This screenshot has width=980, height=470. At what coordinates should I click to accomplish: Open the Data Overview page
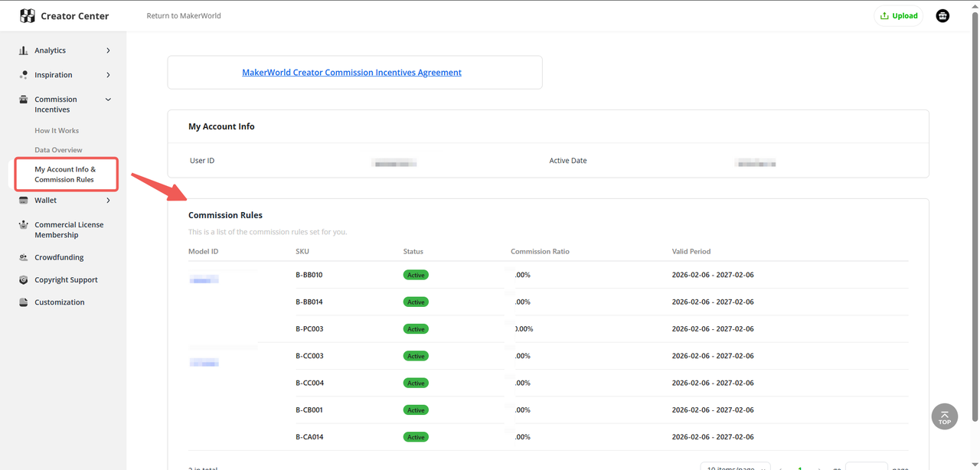coord(58,150)
